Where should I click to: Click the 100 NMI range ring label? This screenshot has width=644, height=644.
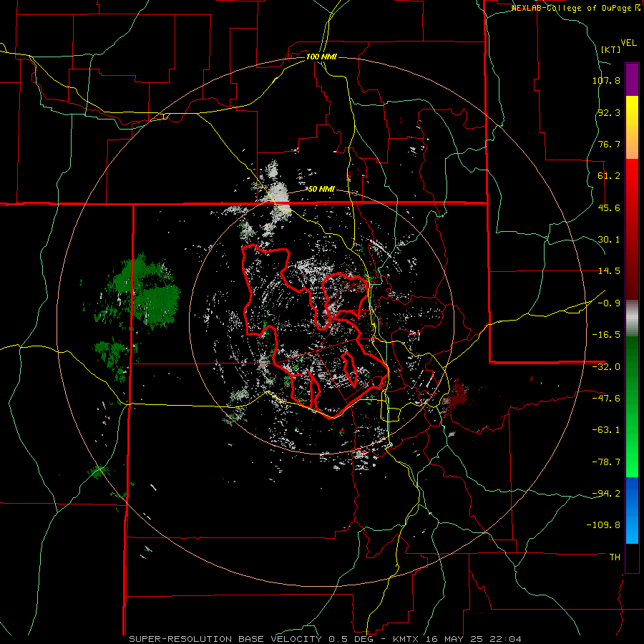tap(321, 57)
